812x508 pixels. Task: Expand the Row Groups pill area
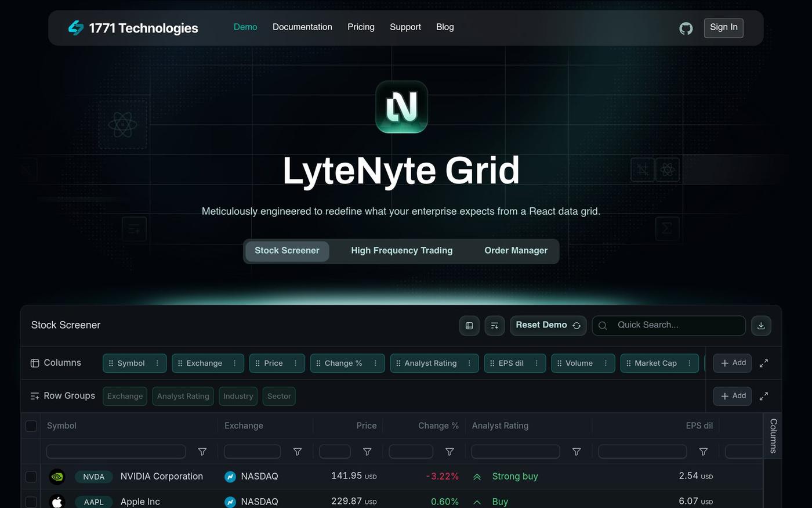[x=764, y=396]
